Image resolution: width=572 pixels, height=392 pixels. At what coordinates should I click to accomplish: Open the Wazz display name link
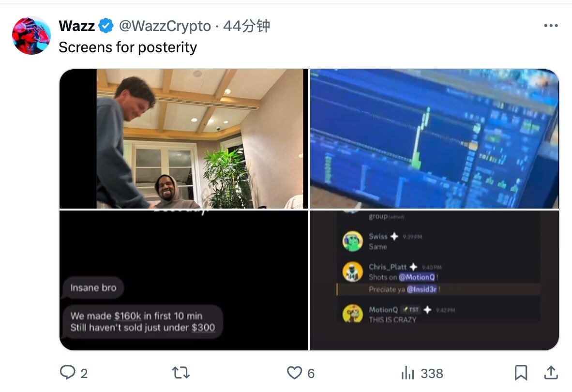pos(76,26)
